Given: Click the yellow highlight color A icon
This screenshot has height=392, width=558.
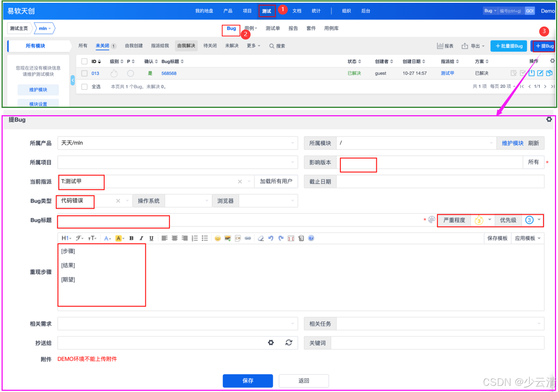Looking at the screenshot, I should 119,238.
